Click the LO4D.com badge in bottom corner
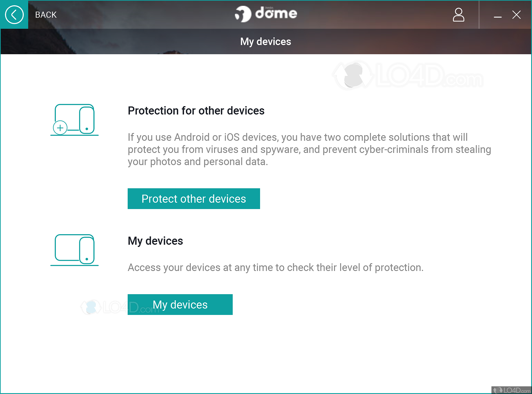Screen dimensions: 532x394 click(x=511, y=390)
